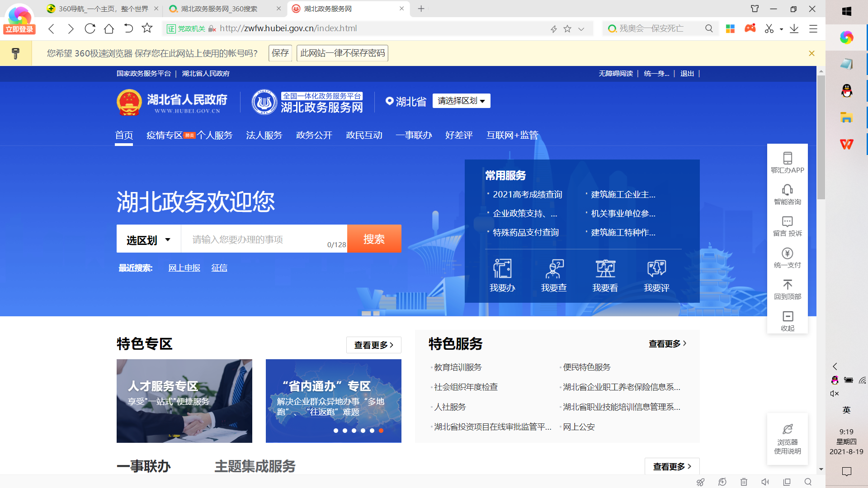Expand the 请选择区划 dropdown
Image resolution: width=868 pixels, height=488 pixels.
click(461, 101)
